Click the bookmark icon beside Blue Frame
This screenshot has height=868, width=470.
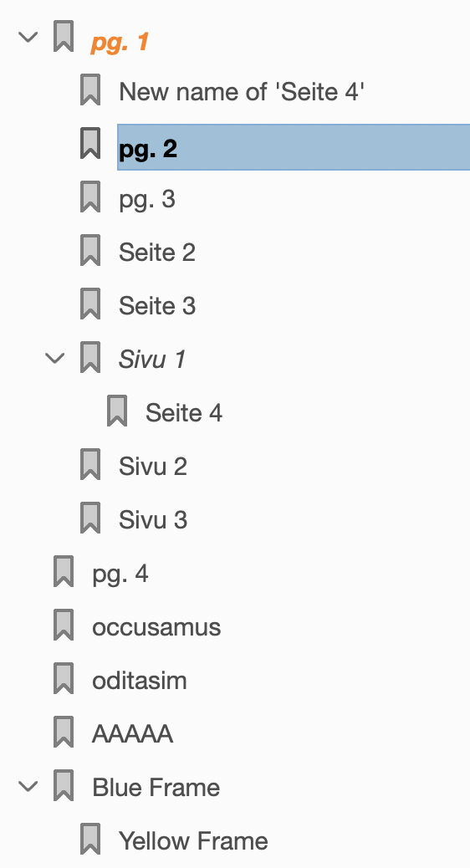(64, 786)
